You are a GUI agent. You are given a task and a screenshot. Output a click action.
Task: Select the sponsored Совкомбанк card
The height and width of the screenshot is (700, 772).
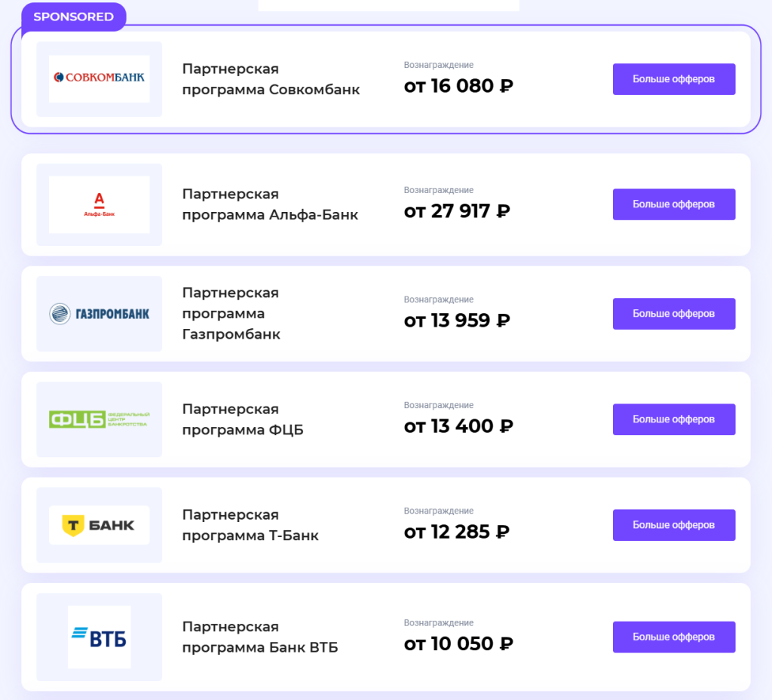coord(386,78)
